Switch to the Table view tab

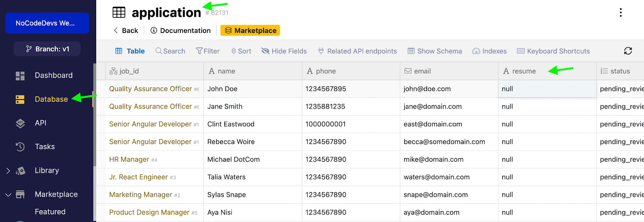pos(130,51)
